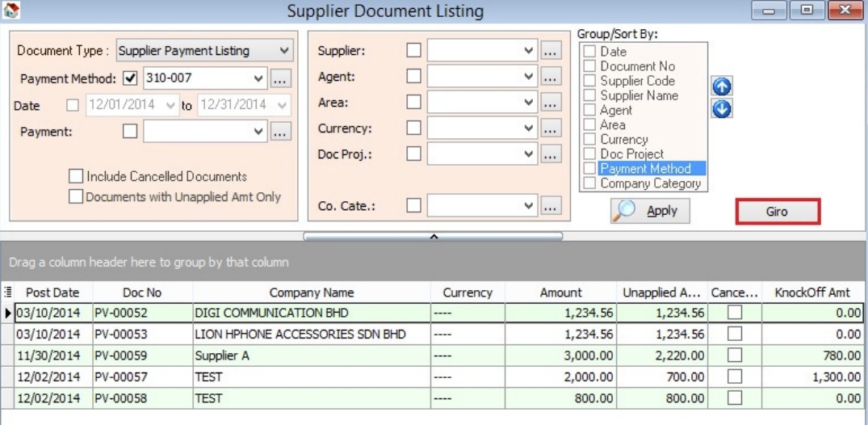Open Currency lookup ellipsis button
Viewport: 868px width, 425px height.
click(x=551, y=128)
